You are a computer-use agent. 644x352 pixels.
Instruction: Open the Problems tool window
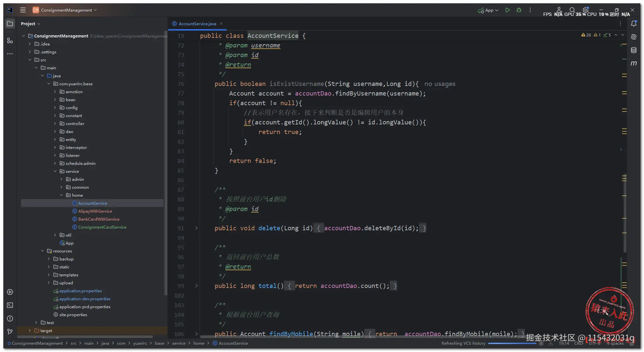[x=10, y=318]
